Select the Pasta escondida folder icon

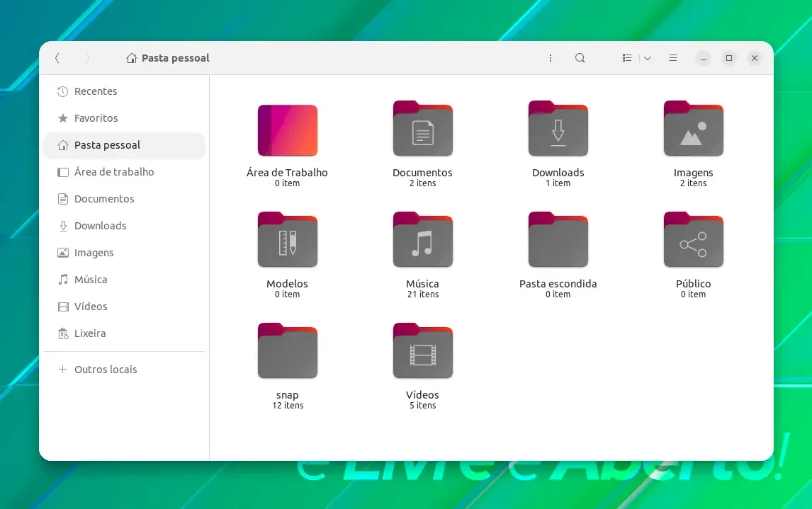point(558,239)
